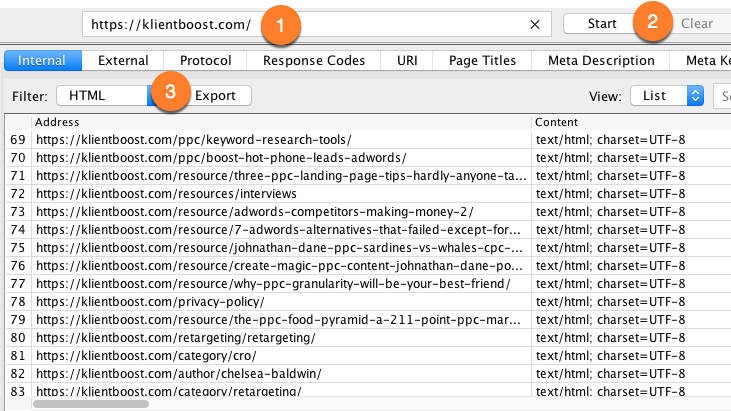Select row 72 resources/interviews URL
This screenshot has width=731, height=411.
282,194
